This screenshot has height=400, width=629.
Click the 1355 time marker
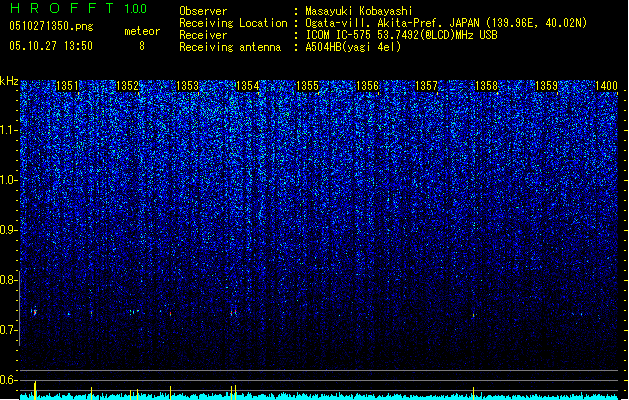(x=307, y=86)
